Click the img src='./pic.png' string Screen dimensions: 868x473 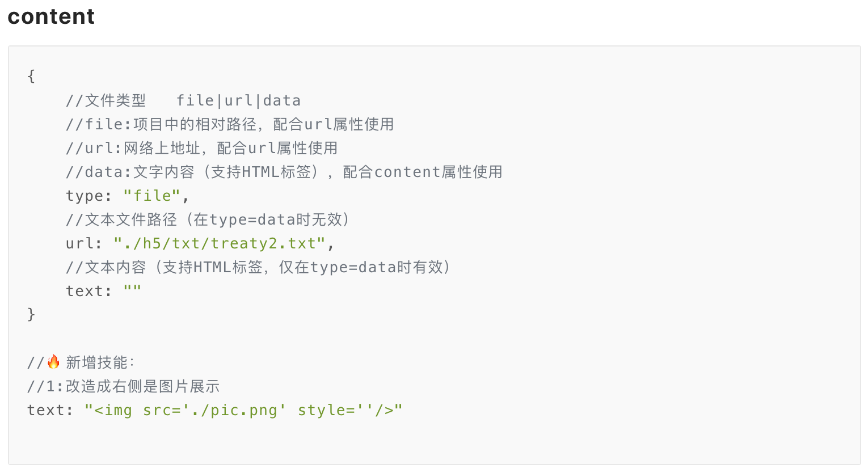[x=243, y=410]
